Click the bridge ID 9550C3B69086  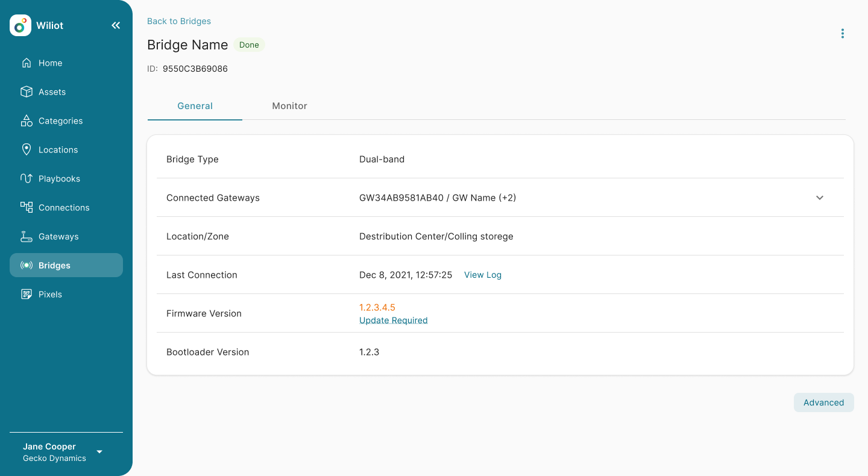[195, 69]
